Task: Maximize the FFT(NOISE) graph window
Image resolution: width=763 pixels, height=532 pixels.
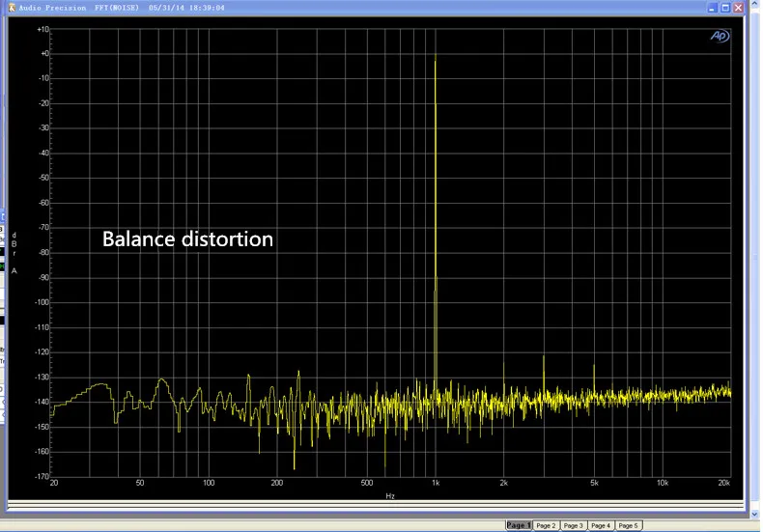Action: coord(725,8)
